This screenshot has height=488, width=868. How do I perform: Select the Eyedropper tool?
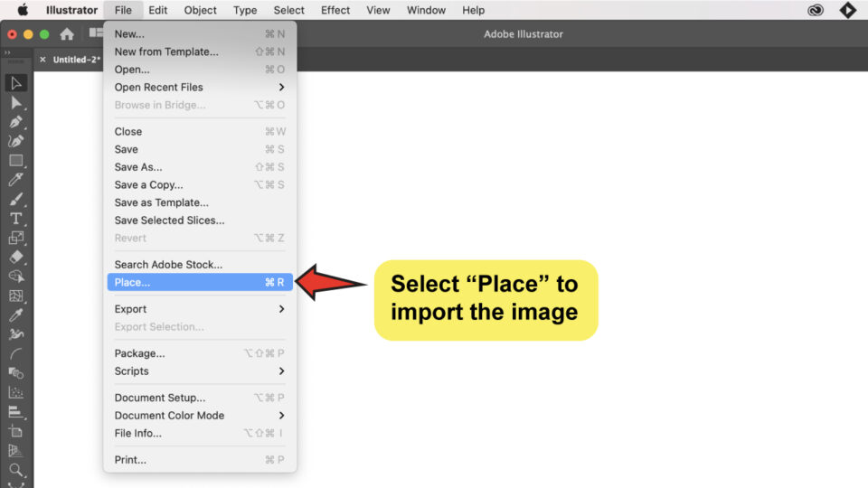pyautogui.click(x=15, y=314)
